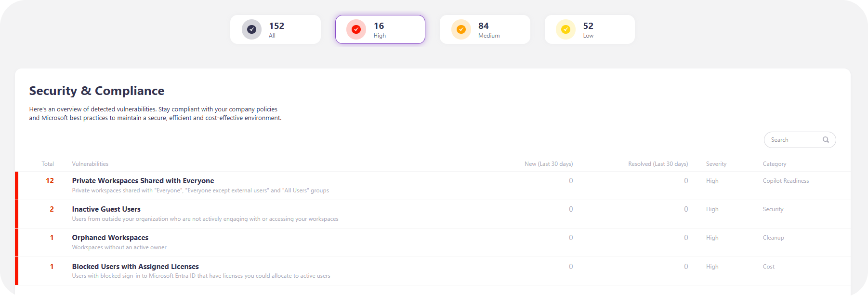Sort by the Category column header
Screen dimensions: 868x297
774,164
